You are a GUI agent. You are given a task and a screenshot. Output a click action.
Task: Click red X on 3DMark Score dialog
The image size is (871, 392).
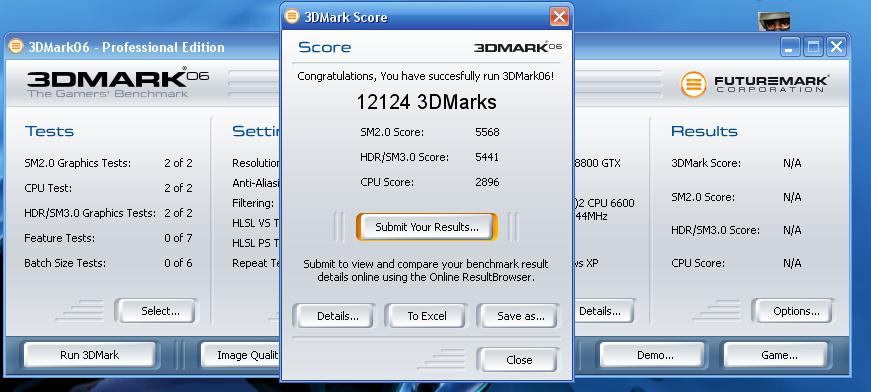pos(559,17)
